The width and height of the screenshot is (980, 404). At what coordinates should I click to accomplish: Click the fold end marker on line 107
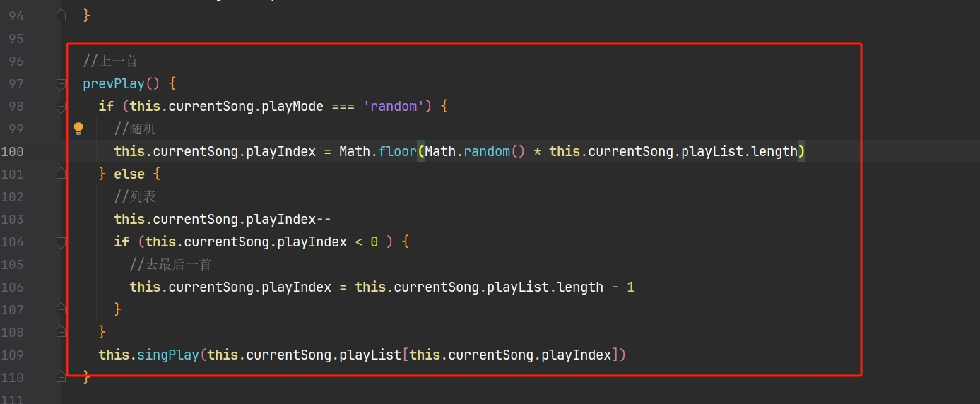click(x=61, y=309)
